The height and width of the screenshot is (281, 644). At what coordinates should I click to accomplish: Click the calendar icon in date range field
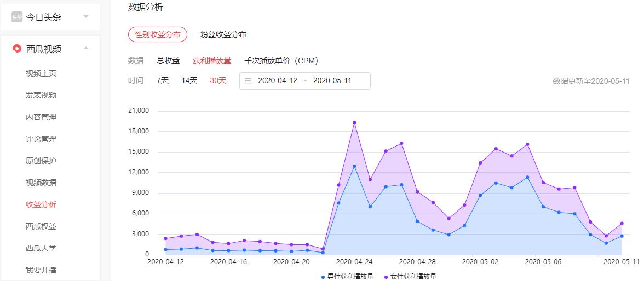click(x=248, y=81)
